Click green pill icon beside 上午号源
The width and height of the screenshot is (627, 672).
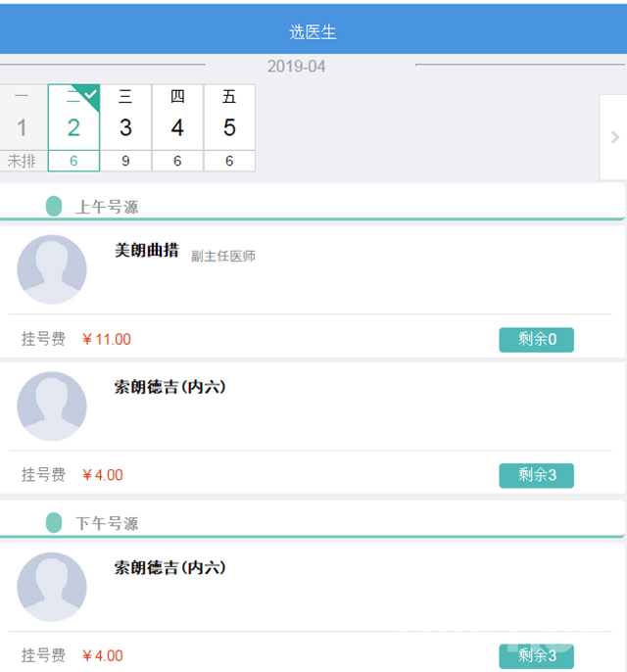coord(54,207)
